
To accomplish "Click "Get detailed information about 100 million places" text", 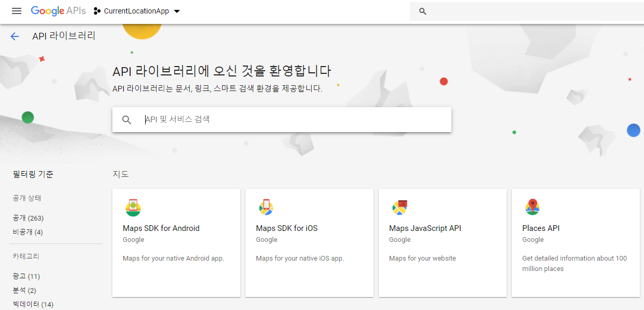I will tap(574, 264).
